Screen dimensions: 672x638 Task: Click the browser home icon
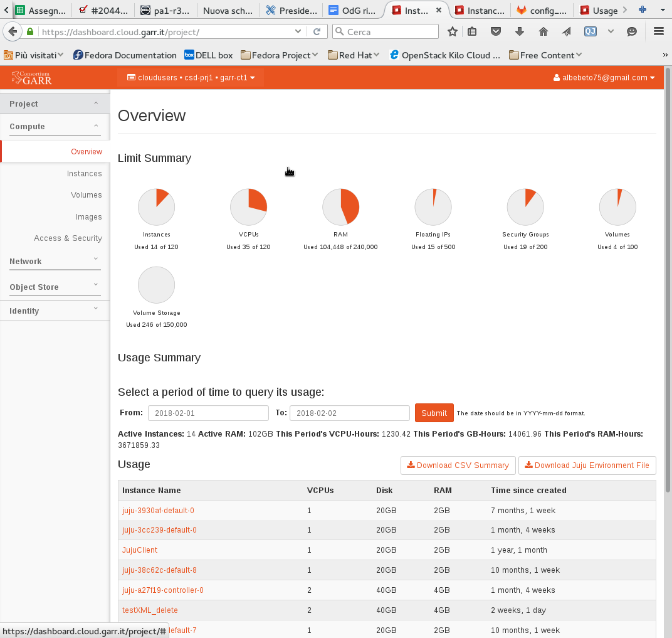point(543,31)
